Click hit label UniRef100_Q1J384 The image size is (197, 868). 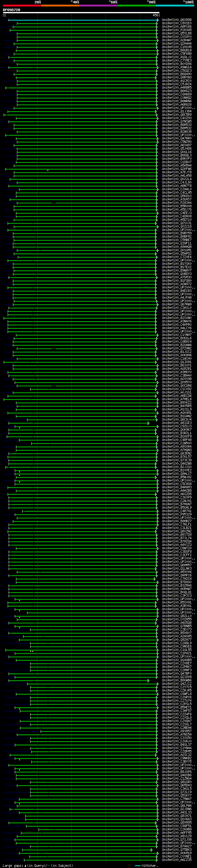click(x=177, y=111)
